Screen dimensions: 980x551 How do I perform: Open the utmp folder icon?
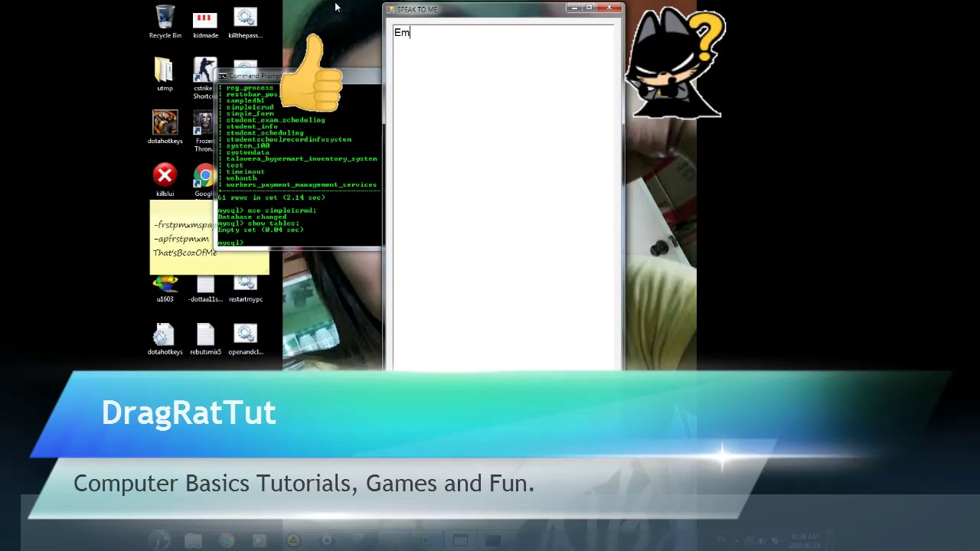coord(165,74)
